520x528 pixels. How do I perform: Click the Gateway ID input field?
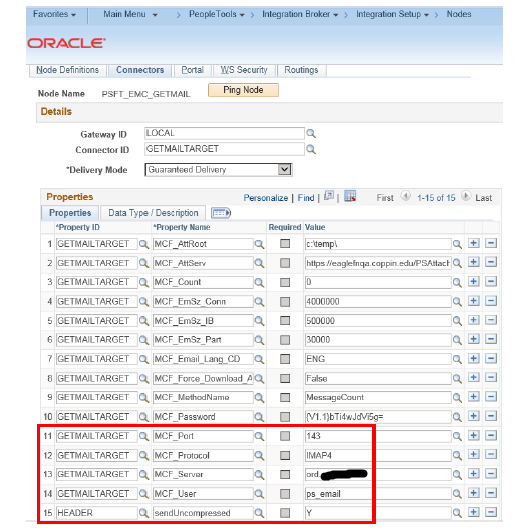[x=224, y=133]
